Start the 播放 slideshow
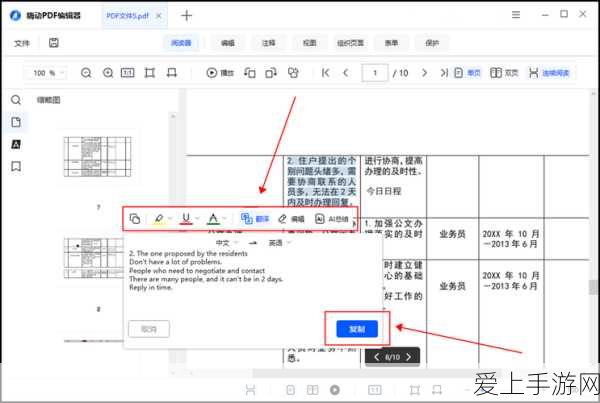 pos(220,73)
